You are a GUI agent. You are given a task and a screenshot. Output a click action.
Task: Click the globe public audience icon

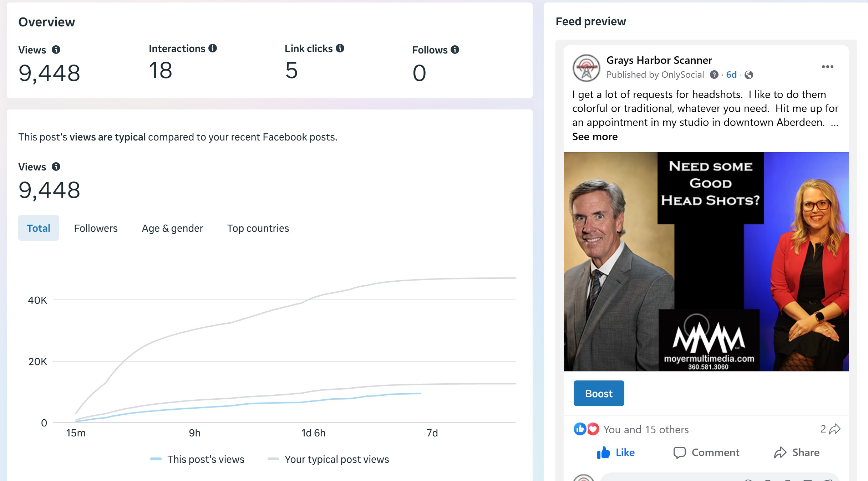click(x=749, y=75)
